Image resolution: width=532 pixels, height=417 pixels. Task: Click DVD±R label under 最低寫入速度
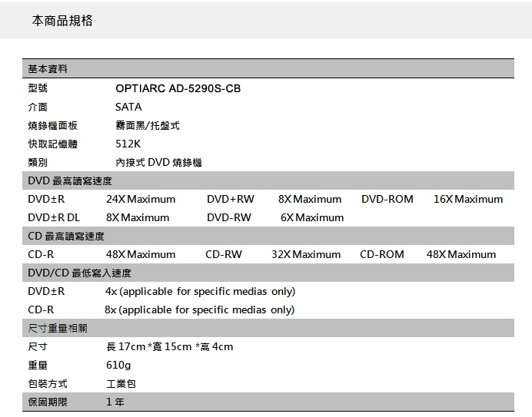pyautogui.click(x=46, y=291)
